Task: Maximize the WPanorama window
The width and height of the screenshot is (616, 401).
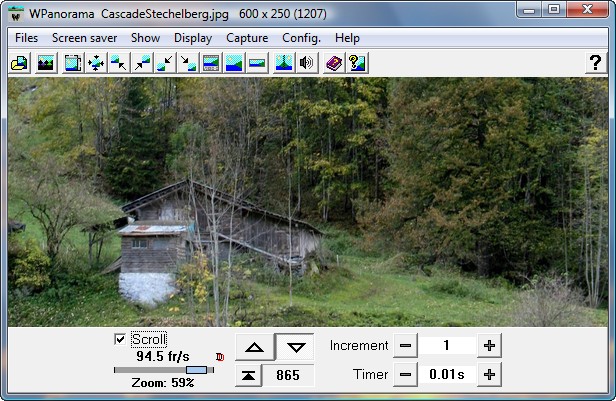Action: pos(554,10)
